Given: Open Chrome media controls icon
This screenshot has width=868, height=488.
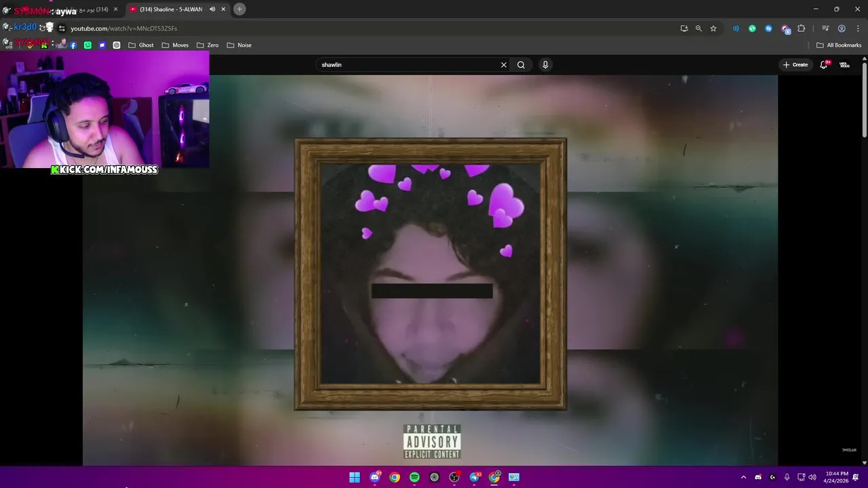Looking at the screenshot, I should 825,28.
